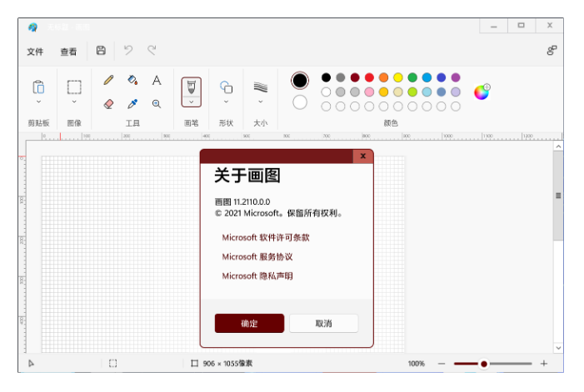The height and width of the screenshot is (392, 584).
Task: Open Microsoft 服务协议 link
Action: click(x=257, y=256)
